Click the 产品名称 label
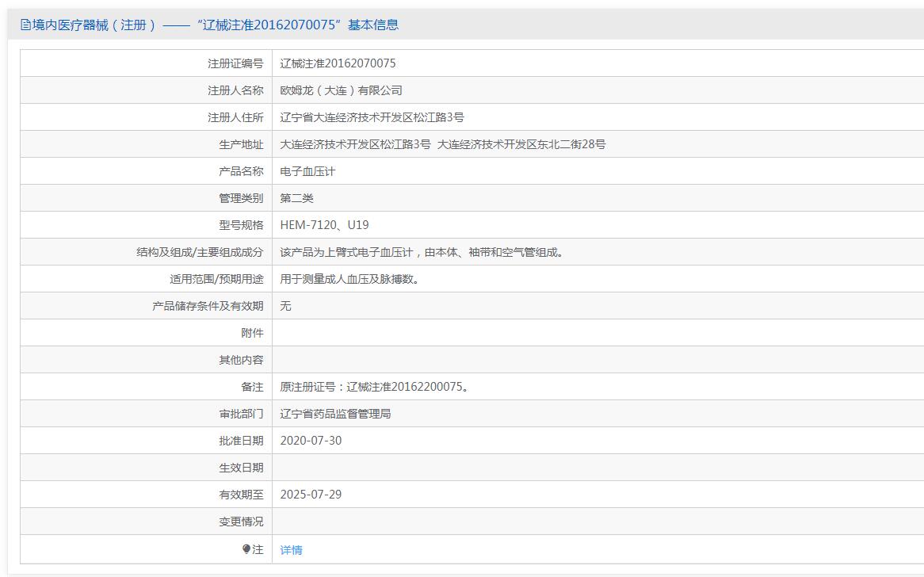Screen dimensions: 924x577 coord(241,171)
